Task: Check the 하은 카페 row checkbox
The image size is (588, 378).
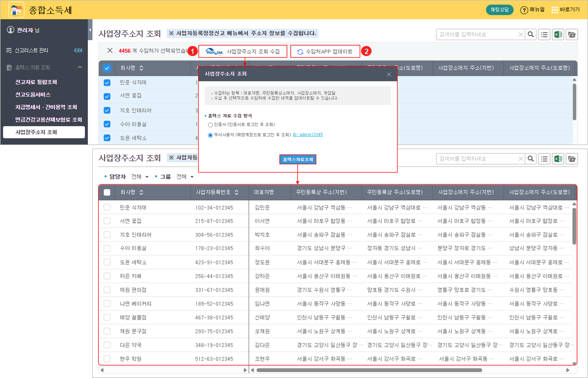Action: 107,276
